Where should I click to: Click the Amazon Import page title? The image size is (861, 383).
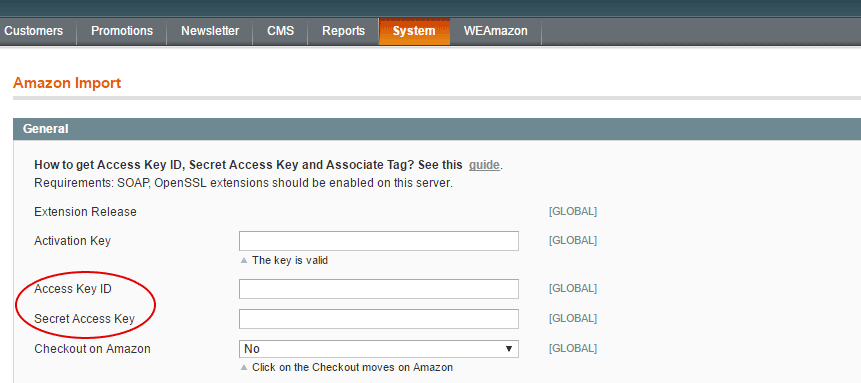coord(67,83)
